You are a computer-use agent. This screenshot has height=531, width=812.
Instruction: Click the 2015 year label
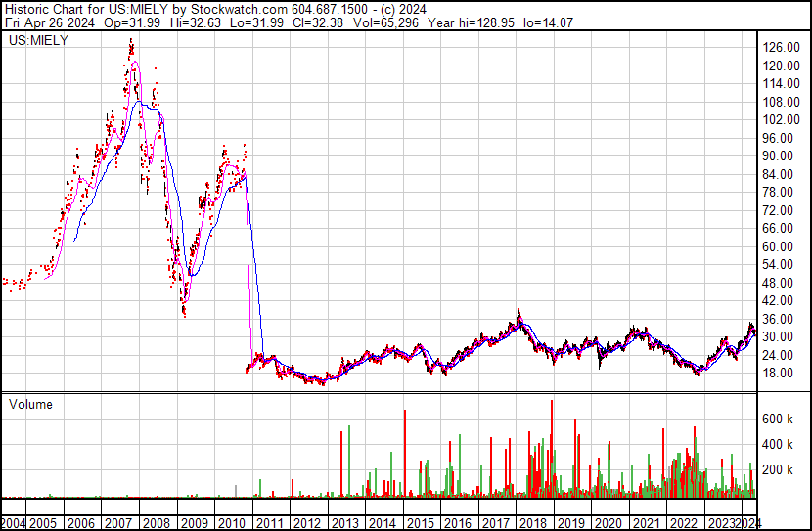coord(421,523)
